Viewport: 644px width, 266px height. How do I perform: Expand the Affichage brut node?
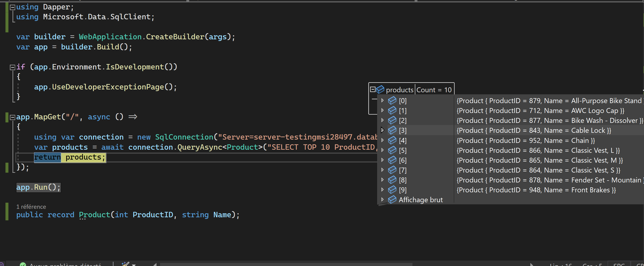(383, 199)
